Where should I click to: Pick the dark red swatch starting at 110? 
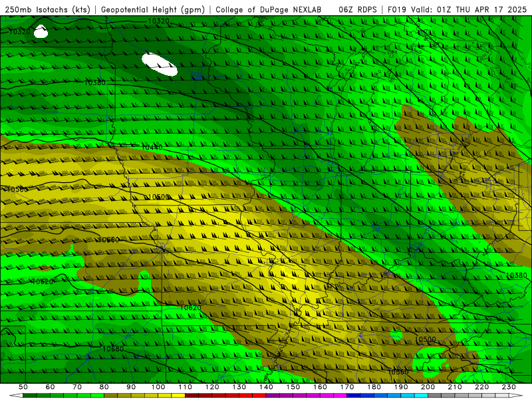click(x=192, y=396)
